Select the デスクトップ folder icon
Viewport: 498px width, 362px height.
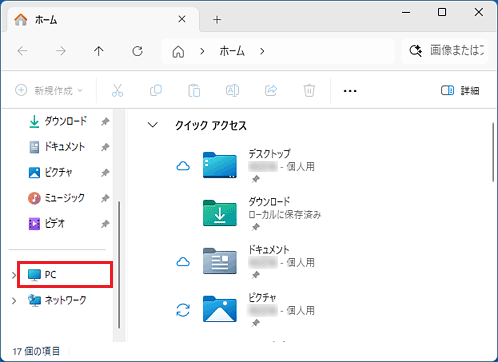coord(220,165)
